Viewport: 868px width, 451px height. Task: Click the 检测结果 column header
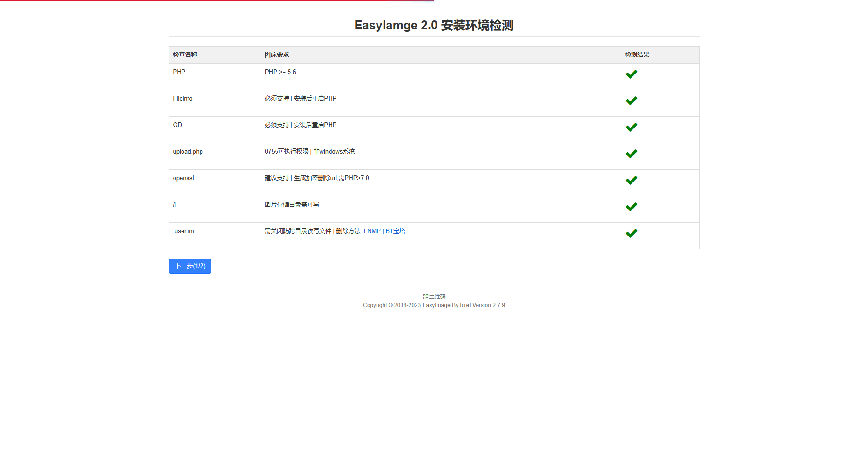pos(660,55)
